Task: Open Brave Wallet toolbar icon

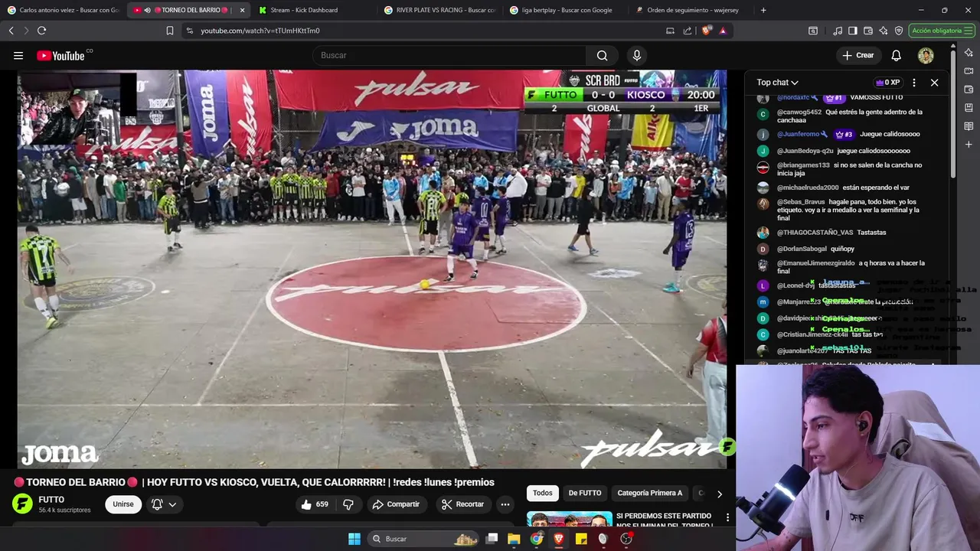Action: point(868,31)
